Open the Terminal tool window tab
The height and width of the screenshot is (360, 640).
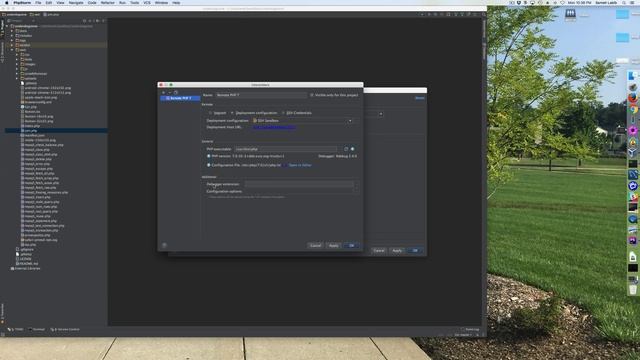tap(37, 329)
